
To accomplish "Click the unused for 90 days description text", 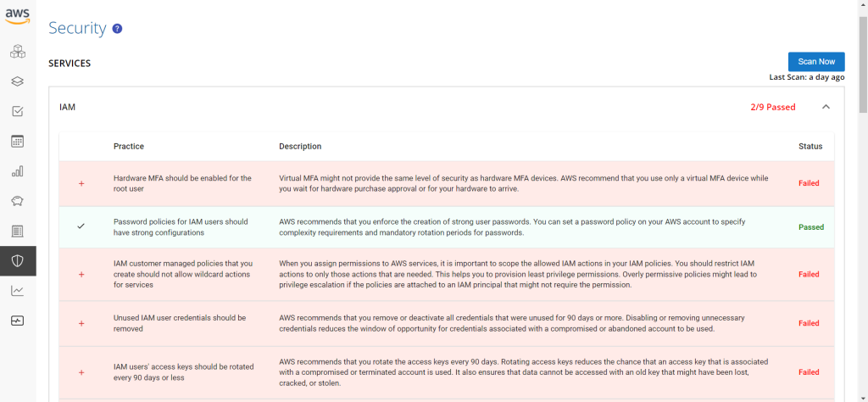I will pyautogui.click(x=512, y=323).
